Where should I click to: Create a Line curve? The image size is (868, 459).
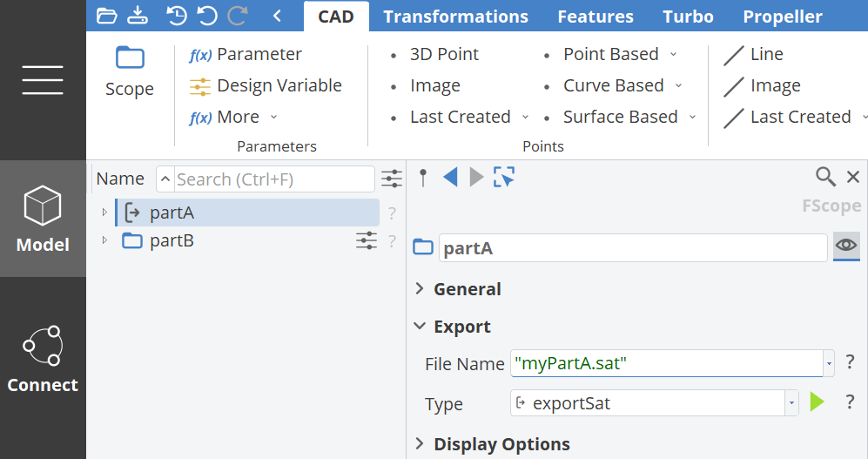coord(753,54)
